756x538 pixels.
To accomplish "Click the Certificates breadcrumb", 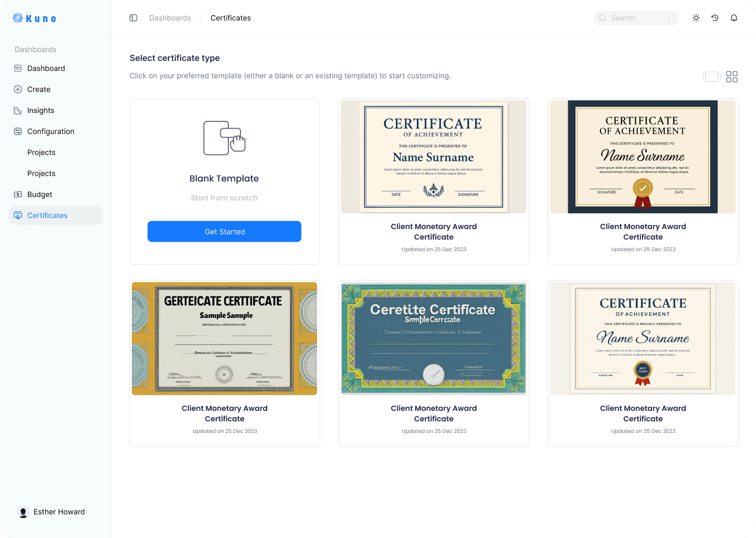I will 230,18.
